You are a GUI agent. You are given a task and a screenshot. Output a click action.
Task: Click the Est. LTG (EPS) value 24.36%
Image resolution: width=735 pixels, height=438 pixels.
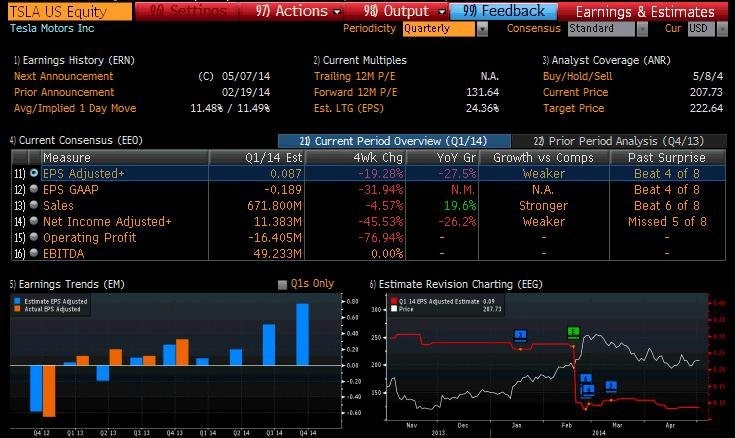point(482,108)
